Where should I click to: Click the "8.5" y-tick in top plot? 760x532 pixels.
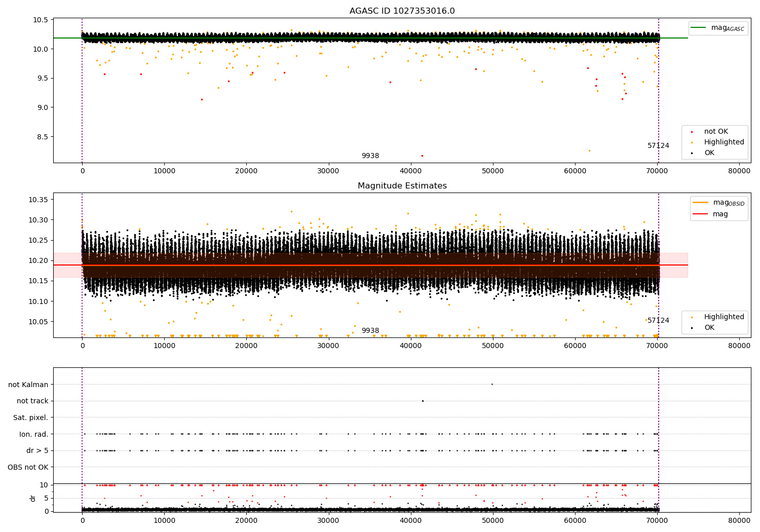click(x=43, y=137)
